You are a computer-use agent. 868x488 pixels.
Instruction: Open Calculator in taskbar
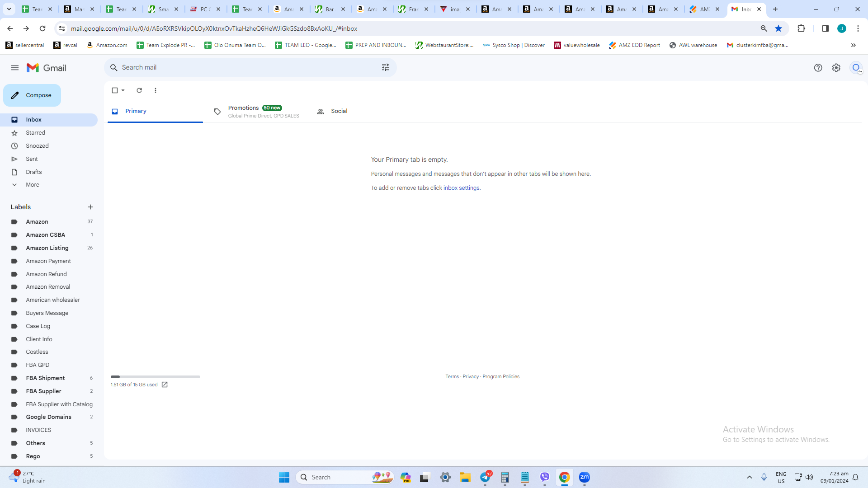[x=505, y=477]
